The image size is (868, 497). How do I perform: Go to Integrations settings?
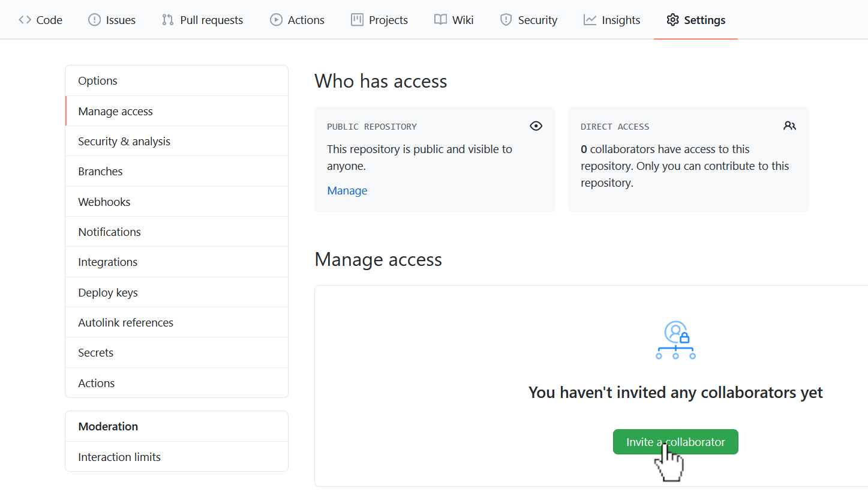177,262
